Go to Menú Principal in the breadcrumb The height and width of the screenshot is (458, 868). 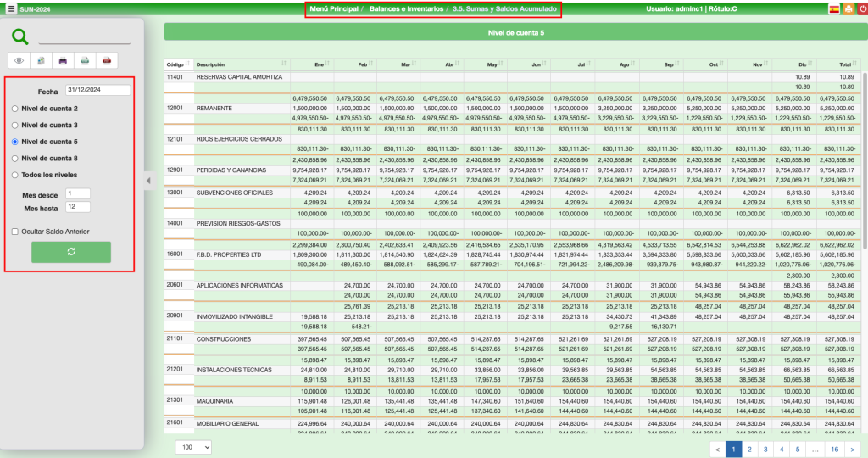tap(334, 9)
